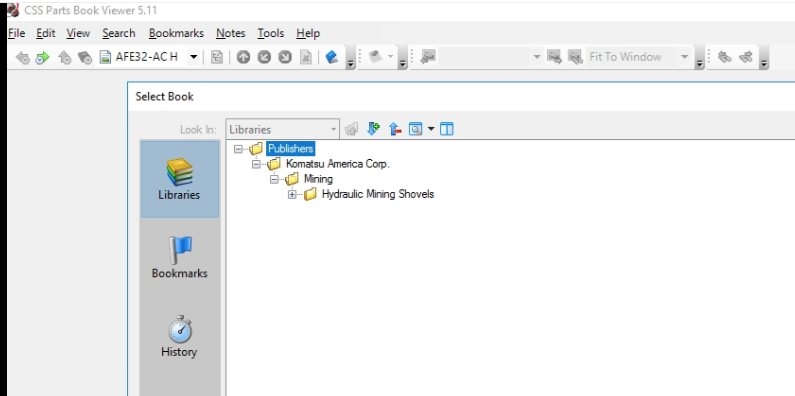Select the Bookmarks flag sidebar panel
Image resolution: width=795 pixels, height=396 pixels.
click(x=179, y=258)
